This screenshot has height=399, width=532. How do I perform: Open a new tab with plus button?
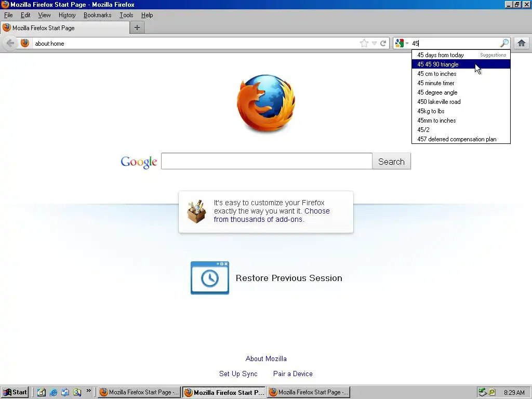coord(137,28)
